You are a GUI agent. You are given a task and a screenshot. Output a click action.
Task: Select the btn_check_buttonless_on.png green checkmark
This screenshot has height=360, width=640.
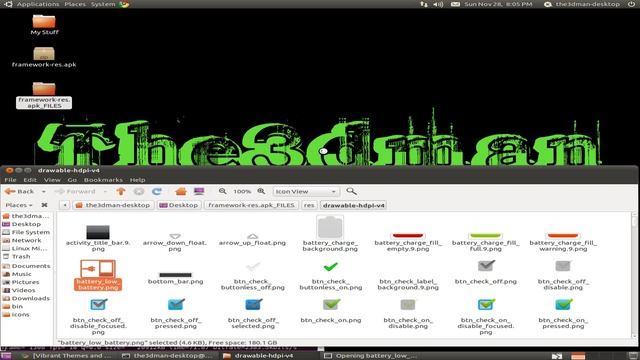click(x=331, y=267)
